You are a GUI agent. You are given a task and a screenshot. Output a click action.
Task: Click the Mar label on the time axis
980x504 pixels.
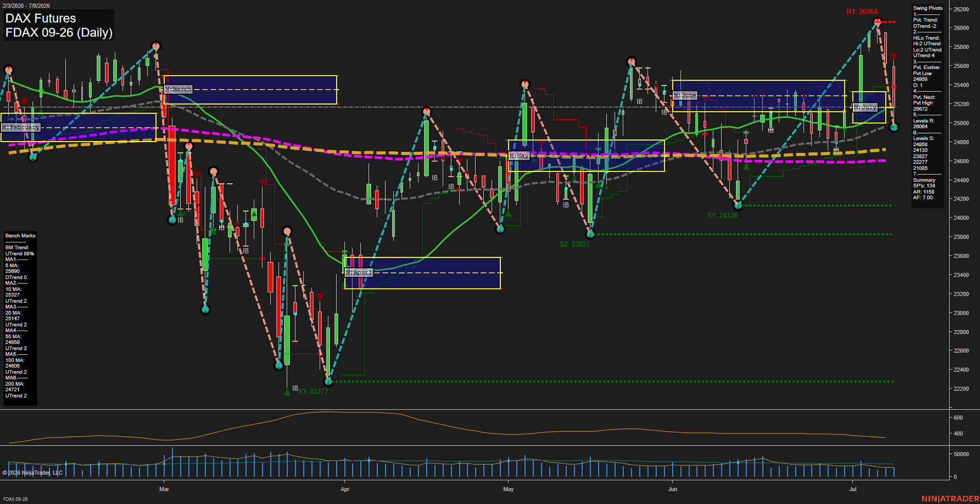(x=164, y=489)
